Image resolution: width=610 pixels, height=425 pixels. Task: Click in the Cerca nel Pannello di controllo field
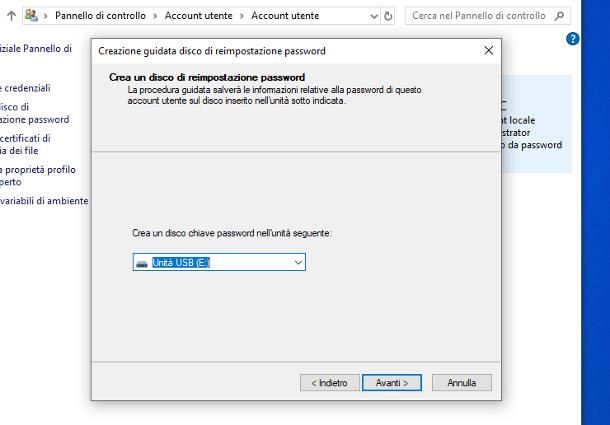(x=478, y=16)
